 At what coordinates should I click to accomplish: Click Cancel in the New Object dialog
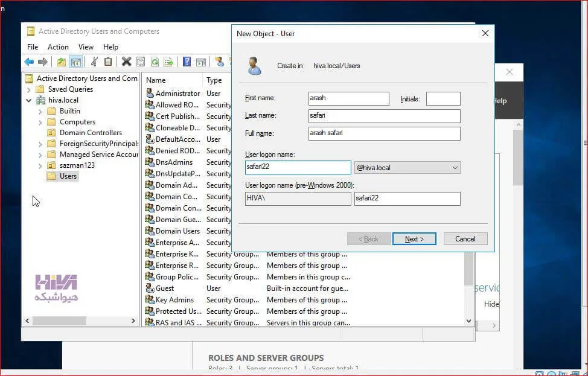pyautogui.click(x=465, y=239)
